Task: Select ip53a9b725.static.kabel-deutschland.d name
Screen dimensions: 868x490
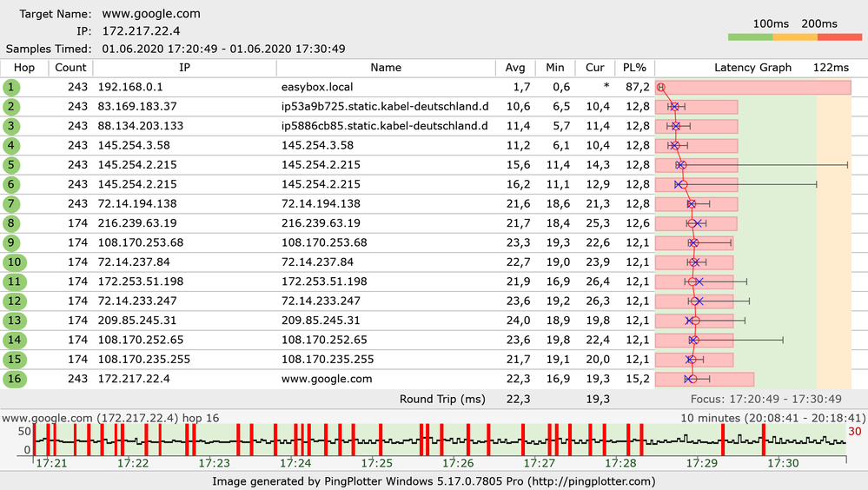Action: coord(385,106)
